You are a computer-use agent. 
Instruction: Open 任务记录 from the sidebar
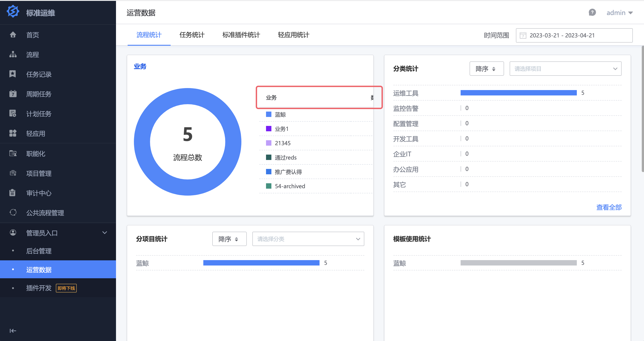pyautogui.click(x=13, y=74)
